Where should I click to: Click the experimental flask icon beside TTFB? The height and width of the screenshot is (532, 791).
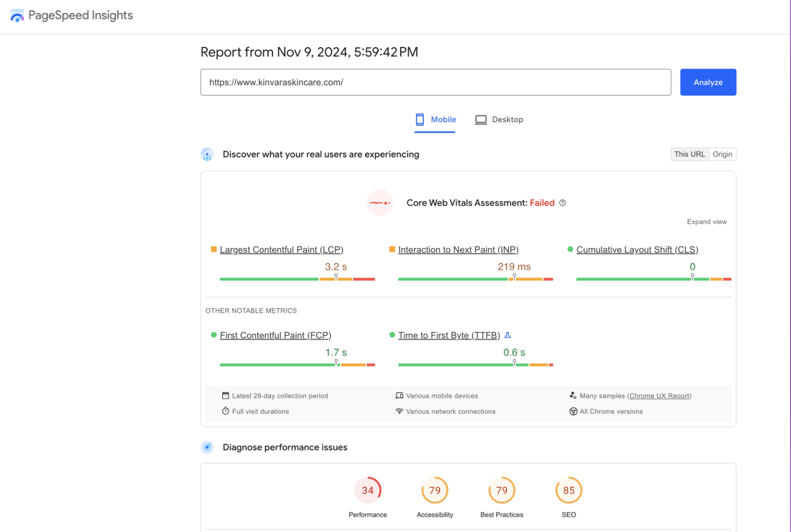pyautogui.click(x=507, y=335)
